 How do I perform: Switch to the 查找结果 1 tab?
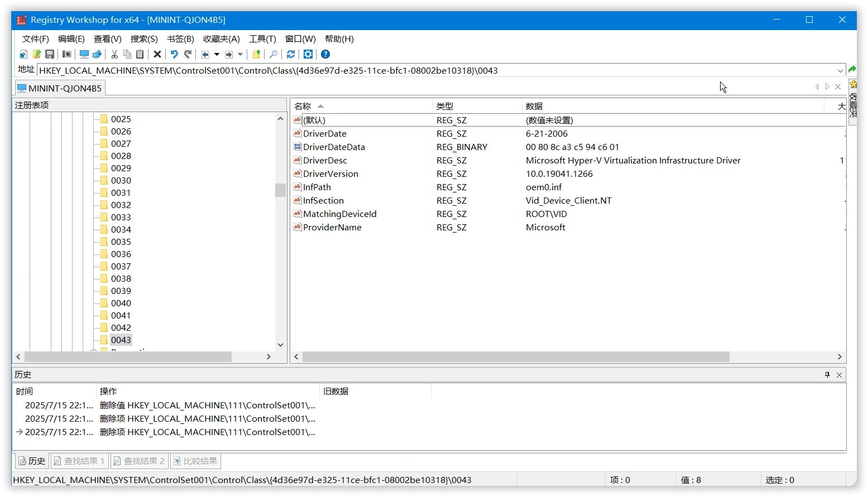pos(79,461)
